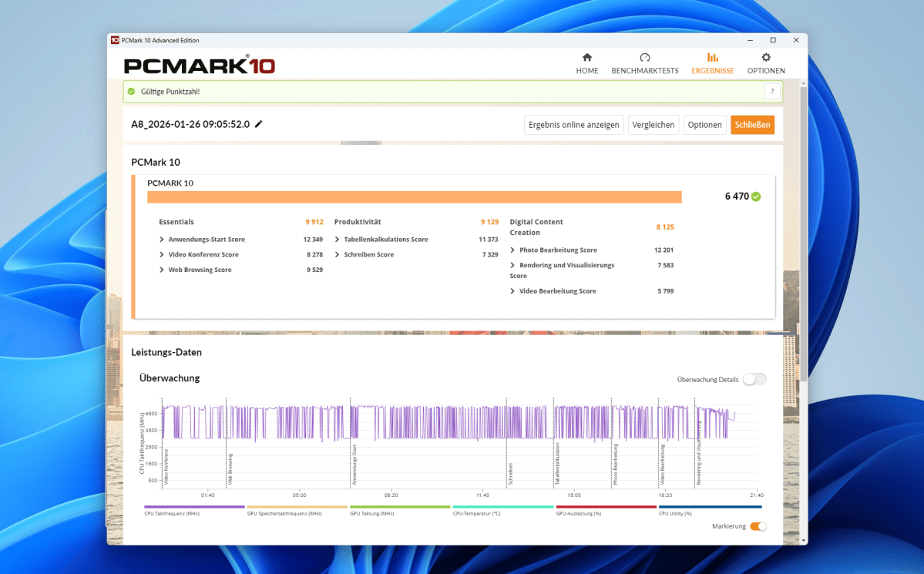924x574 pixels.
Task: Click the pencil icon to rename the result
Action: (x=260, y=124)
